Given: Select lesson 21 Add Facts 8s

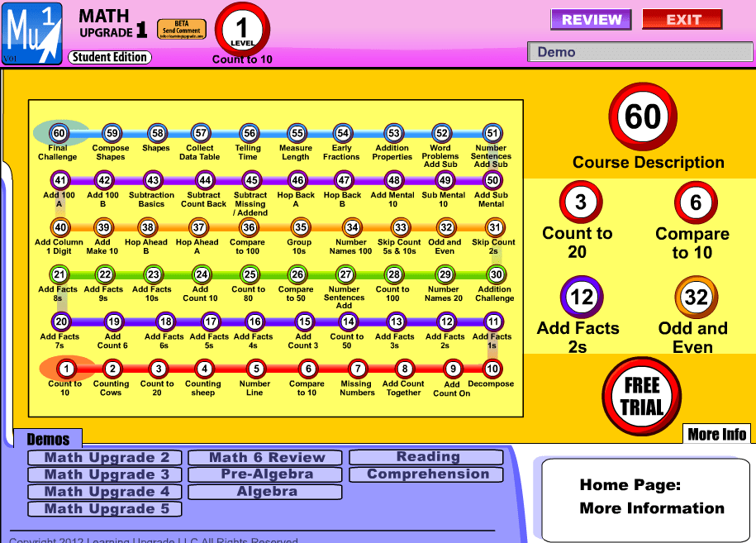Looking at the screenshot, I should [x=59, y=274].
